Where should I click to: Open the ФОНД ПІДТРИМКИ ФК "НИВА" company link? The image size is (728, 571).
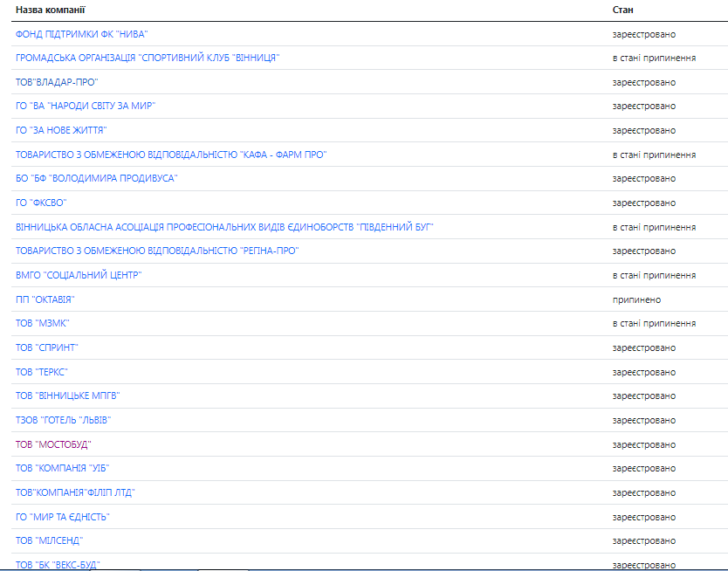tap(82, 34)
